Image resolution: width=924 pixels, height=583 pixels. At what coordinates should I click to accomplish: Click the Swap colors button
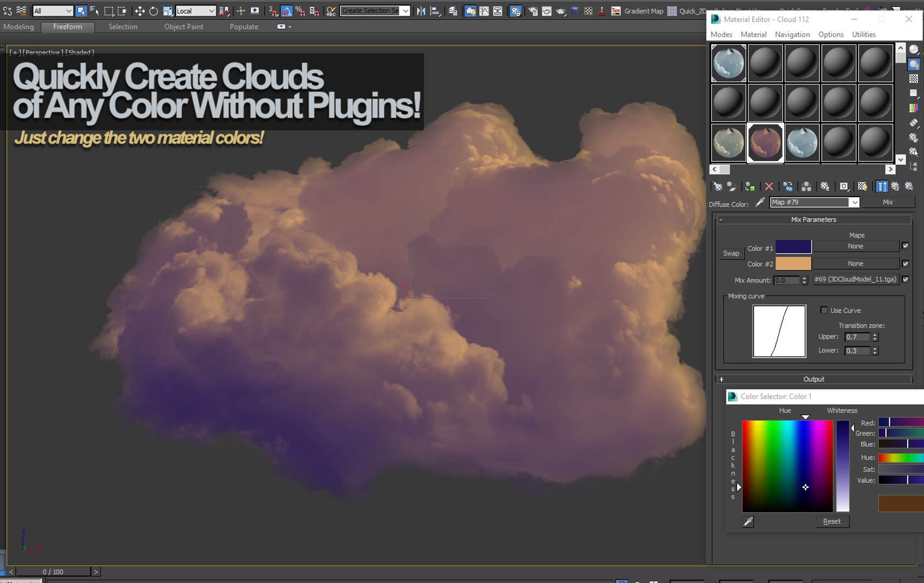tap(731, 253)
